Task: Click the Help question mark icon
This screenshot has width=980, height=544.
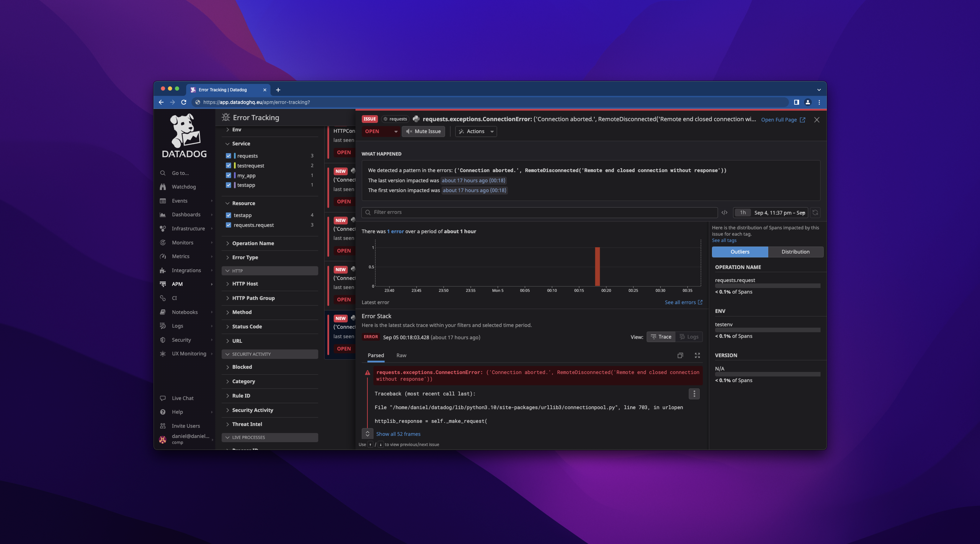Action: (x=163, y=412)
